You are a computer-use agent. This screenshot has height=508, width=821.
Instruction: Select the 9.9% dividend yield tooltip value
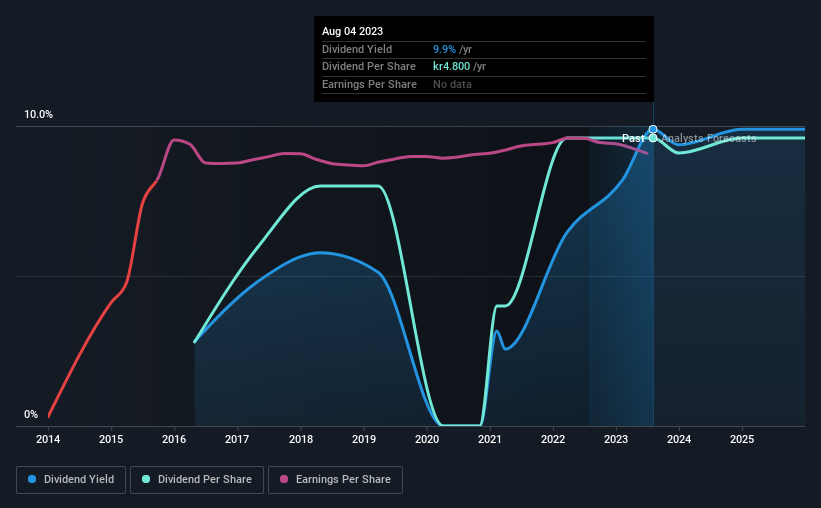coord(445,49)
